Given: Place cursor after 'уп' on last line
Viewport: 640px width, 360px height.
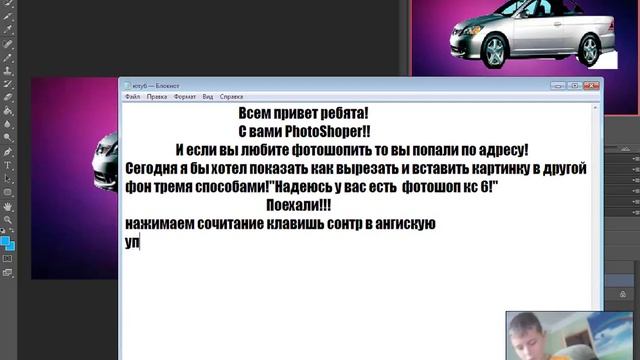Looking at the screenshot, I should 140,242.
